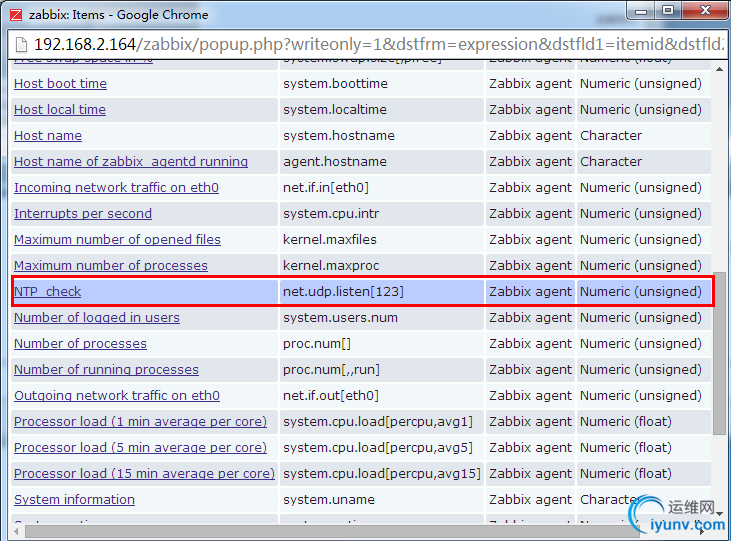Select Outgoing network traffic on eth0

coord(117,395)
